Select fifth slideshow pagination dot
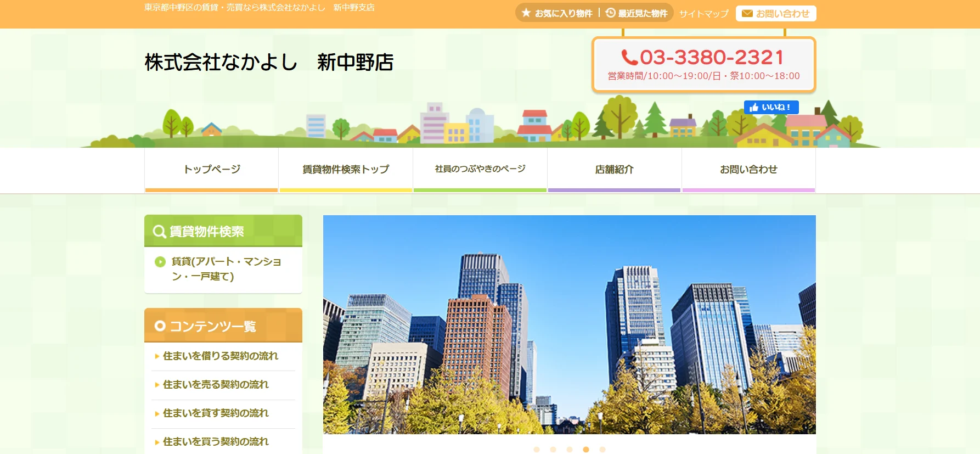 602,450
